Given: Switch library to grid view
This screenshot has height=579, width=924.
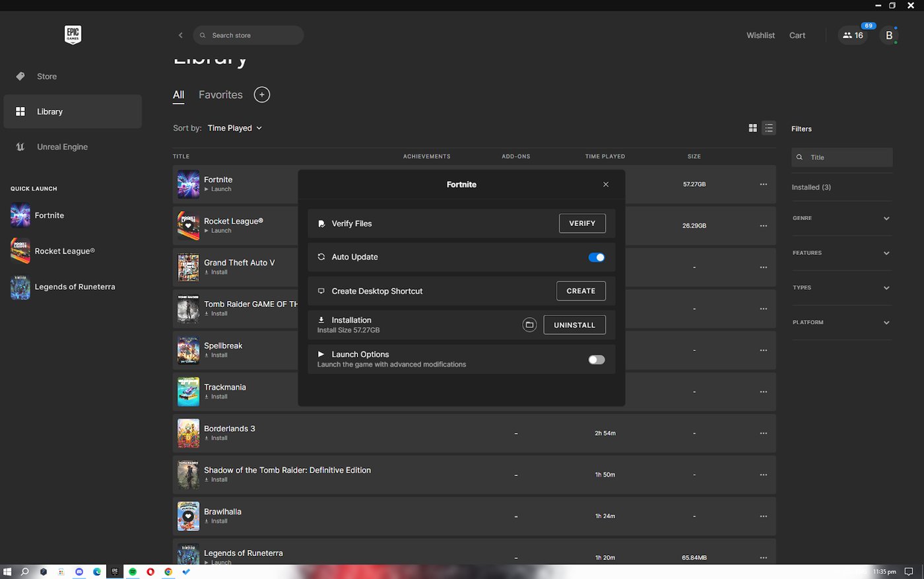Looking at the screenshot, I should click(752, 127).
